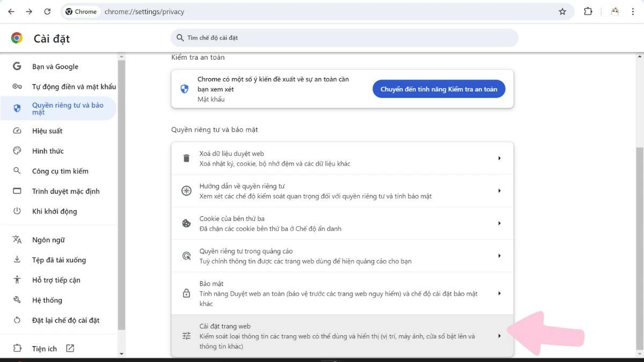Click the sliders icon beside Cài đặt trang web
The width and height of the screenshot is (644, 362).
(186, 335)
